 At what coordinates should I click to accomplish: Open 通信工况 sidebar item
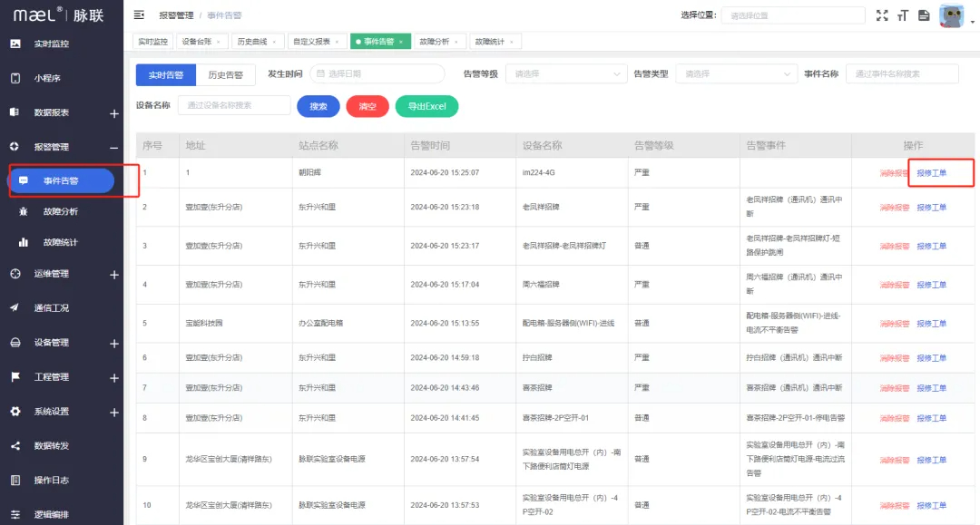51,307
